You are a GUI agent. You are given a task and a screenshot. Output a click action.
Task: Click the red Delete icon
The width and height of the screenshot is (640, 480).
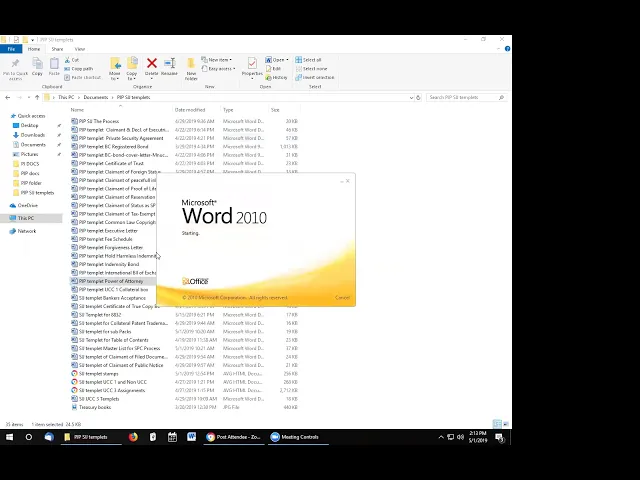(152, 63)
